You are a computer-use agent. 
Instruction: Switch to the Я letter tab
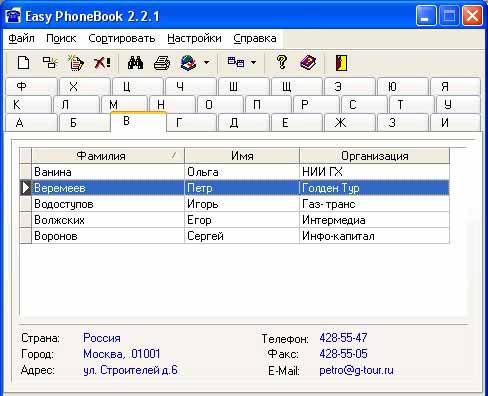coord(455,87)
